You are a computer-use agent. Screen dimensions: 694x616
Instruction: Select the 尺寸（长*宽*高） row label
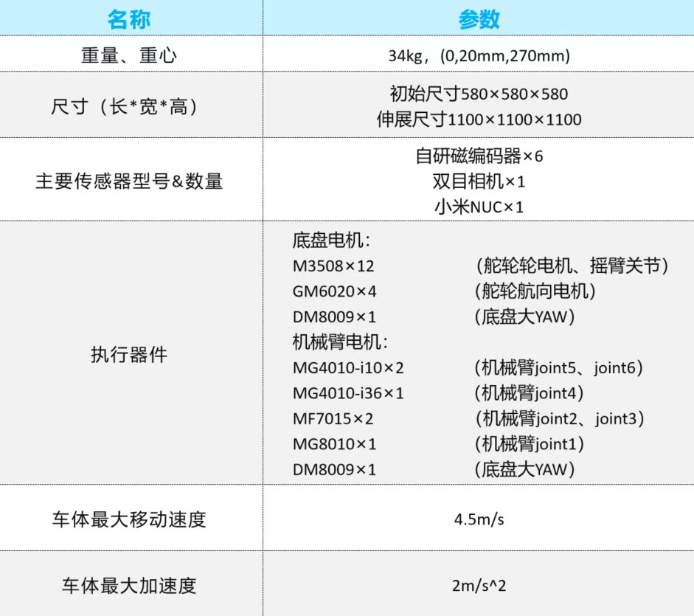point(129,107)
